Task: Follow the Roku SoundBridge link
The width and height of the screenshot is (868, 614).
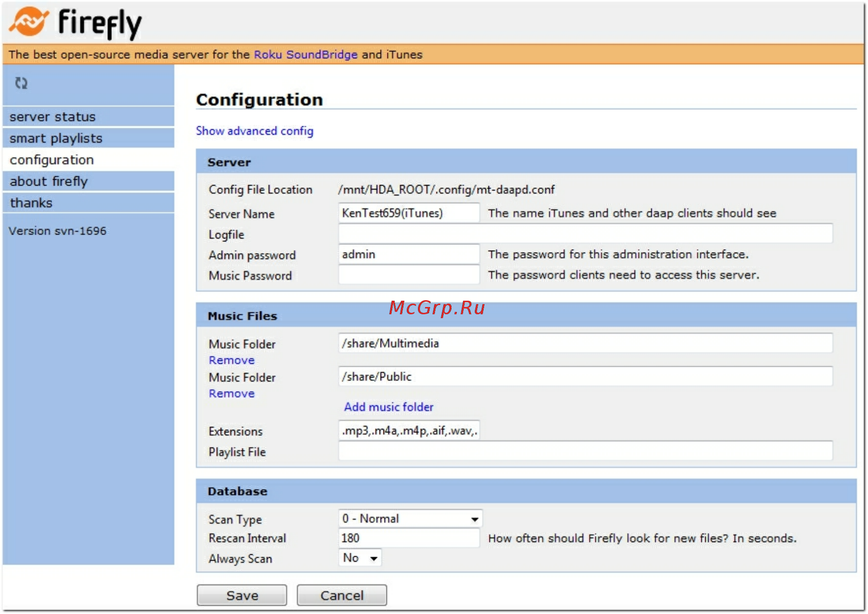Action: [x=306, y=54]
